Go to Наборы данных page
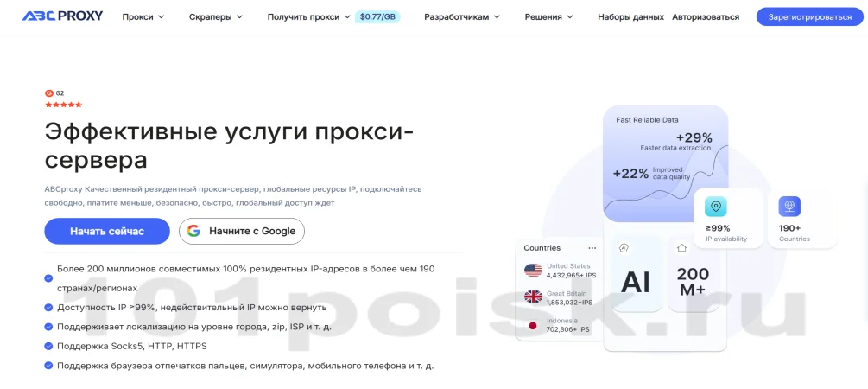868x389 pixels. [630, 17]
